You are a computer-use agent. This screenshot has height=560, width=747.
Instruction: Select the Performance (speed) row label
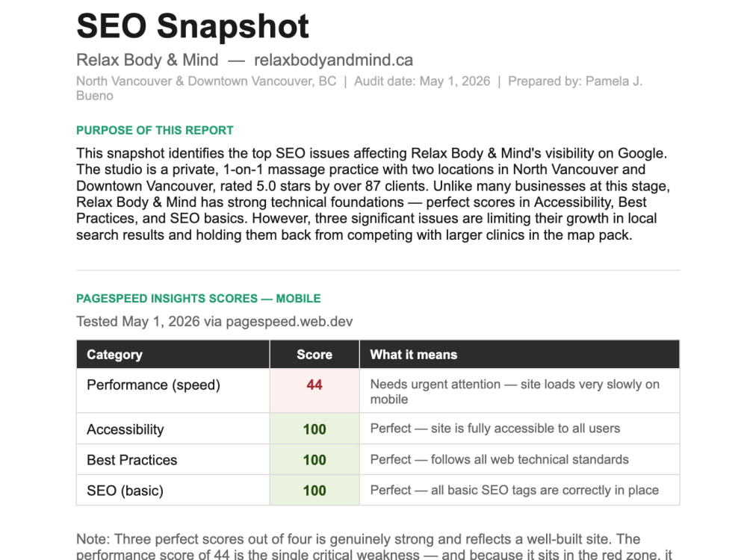point(153,385)
